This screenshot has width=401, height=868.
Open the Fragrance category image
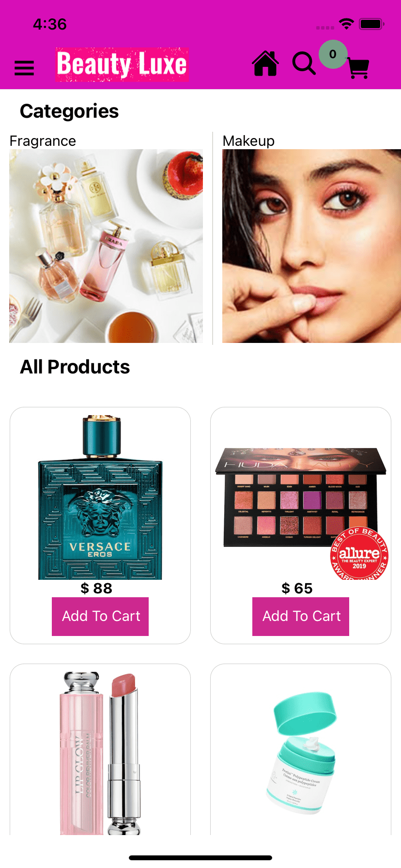coord(106,246)
